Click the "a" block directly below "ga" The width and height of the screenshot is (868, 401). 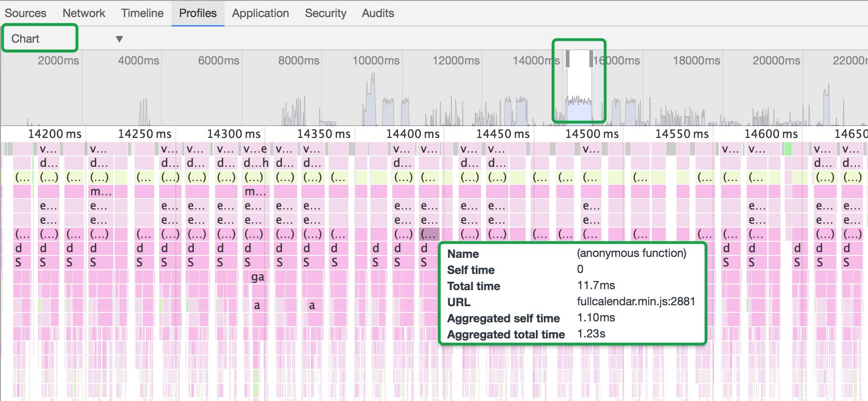pos(257,305)
